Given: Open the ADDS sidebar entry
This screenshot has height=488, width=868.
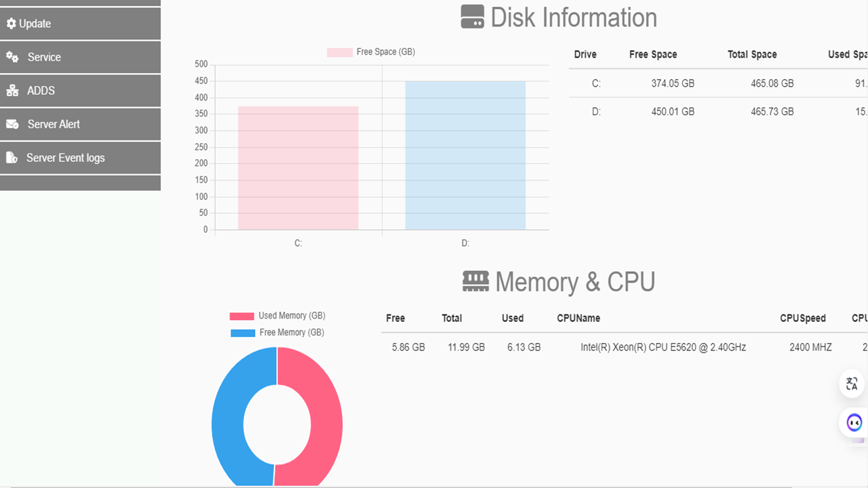Looking at the screenshot, I should coord(41,91).
